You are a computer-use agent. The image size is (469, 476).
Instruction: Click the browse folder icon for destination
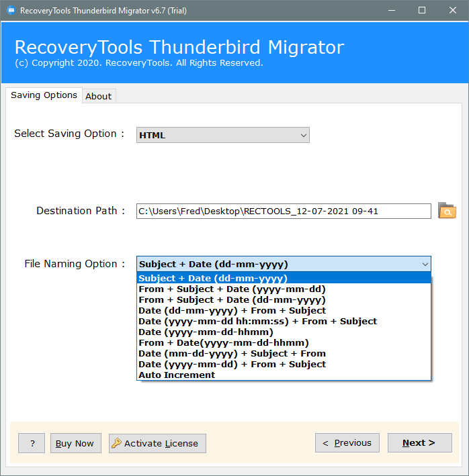pos(447,211)
